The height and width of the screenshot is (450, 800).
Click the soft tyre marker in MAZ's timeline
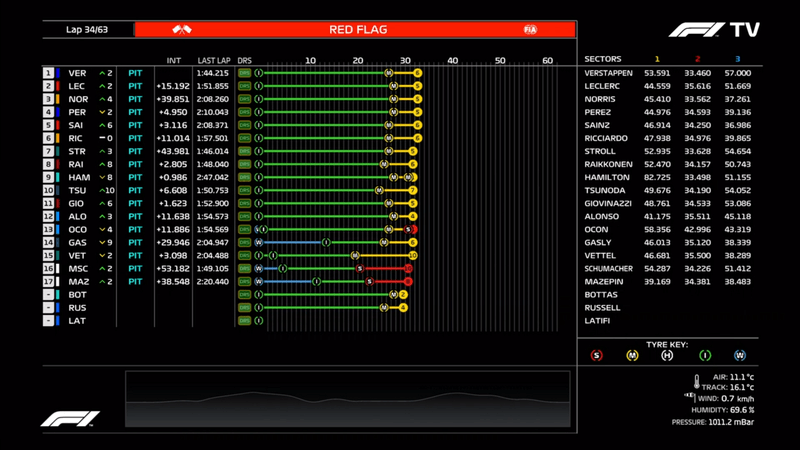click(x=369, y=282)
